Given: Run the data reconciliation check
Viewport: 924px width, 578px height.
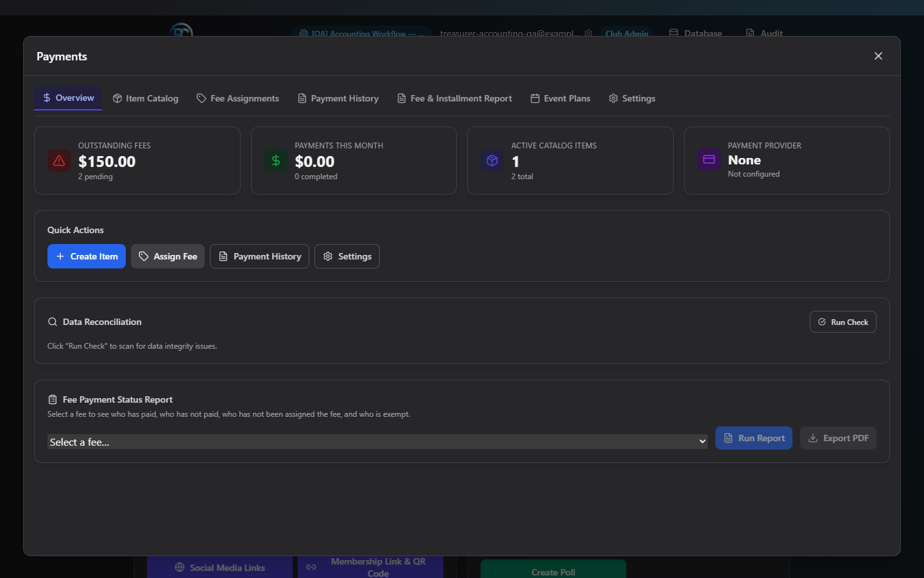Looking at the screenshot, I should click(843, 322).
